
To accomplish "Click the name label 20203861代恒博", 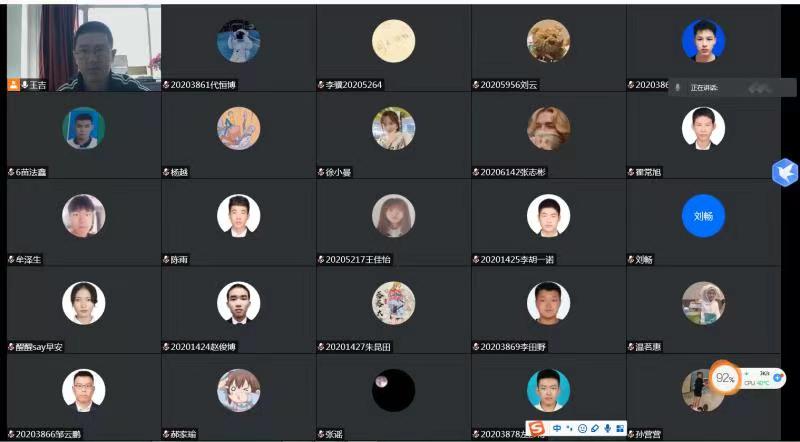I will coord(203,85).
